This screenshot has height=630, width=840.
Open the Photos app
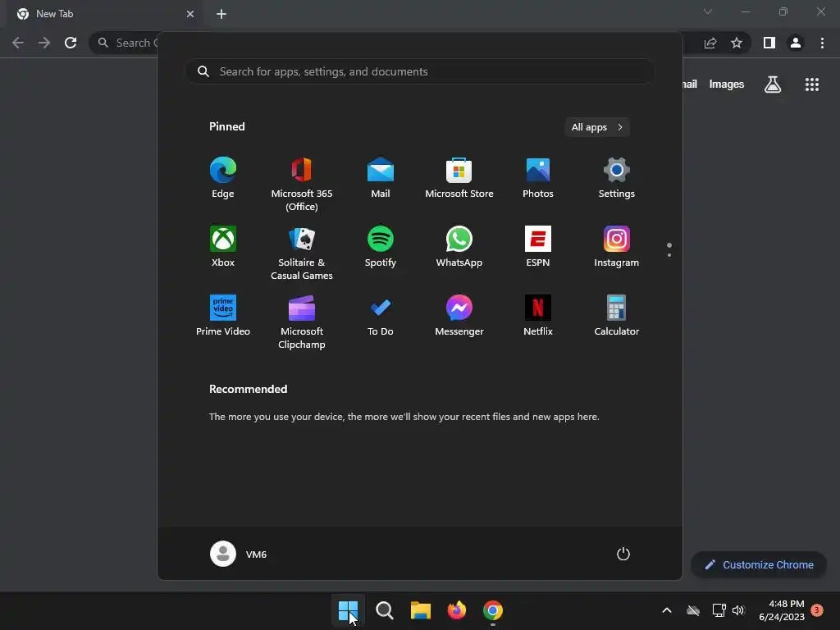pos(538,178)
